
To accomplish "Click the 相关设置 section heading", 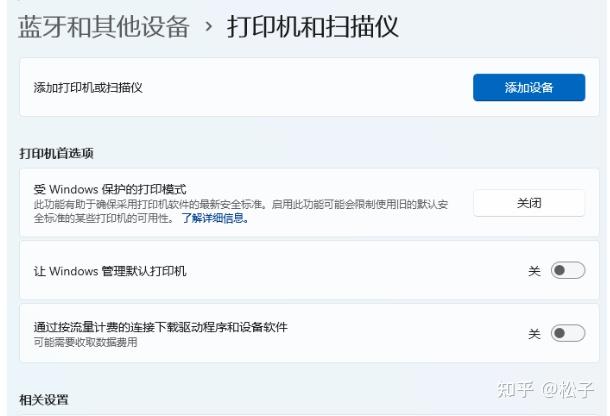I will pyautogui.click(x=44, y=400).
